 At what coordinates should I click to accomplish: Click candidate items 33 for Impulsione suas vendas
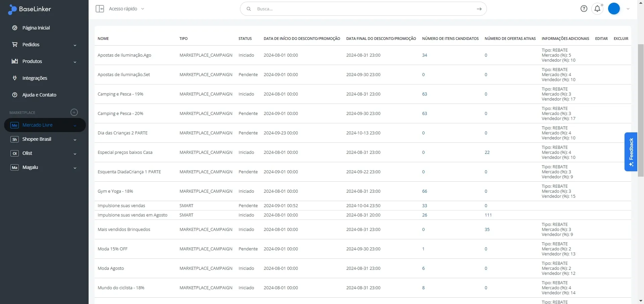pos(425,206)
